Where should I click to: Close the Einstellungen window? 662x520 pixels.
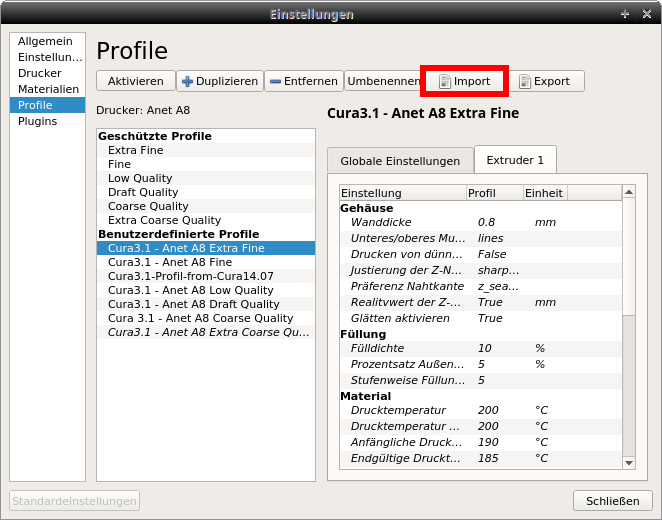coord(646,14)
